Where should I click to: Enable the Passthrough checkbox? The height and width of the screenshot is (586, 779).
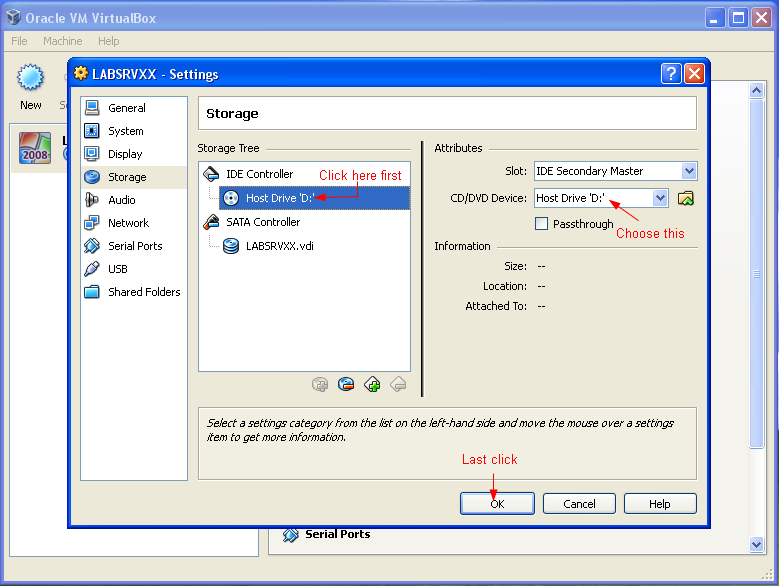pos(542,223)
